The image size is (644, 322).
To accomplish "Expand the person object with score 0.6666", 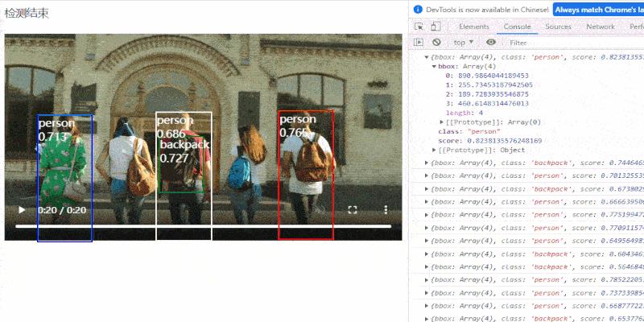I will [427, 202].
